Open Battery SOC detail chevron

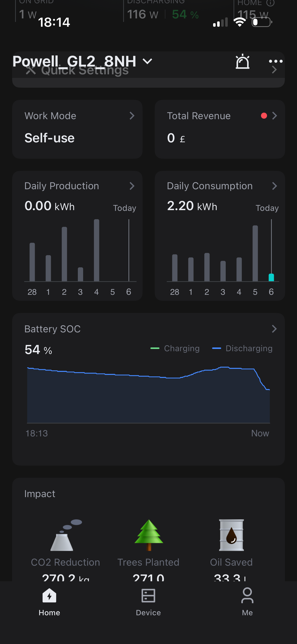(274, 329)
